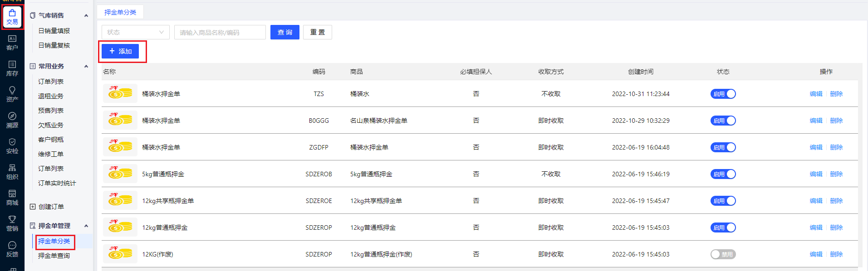Click coin thumbnail for 12kg普通瓶押金 name row
The image size is (868, 271).
120,227
